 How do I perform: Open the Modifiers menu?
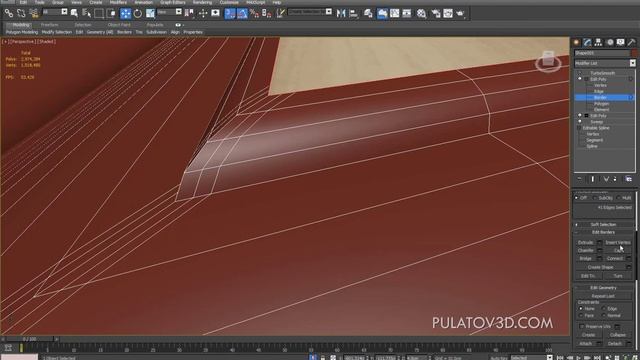(x=118, y=2)
